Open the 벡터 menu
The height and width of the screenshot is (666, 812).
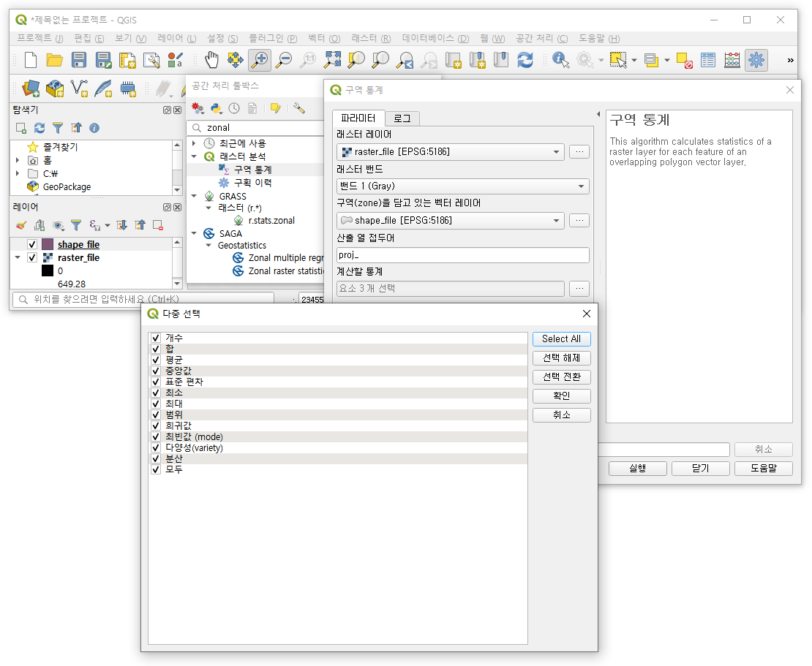(x=324, y=38)
